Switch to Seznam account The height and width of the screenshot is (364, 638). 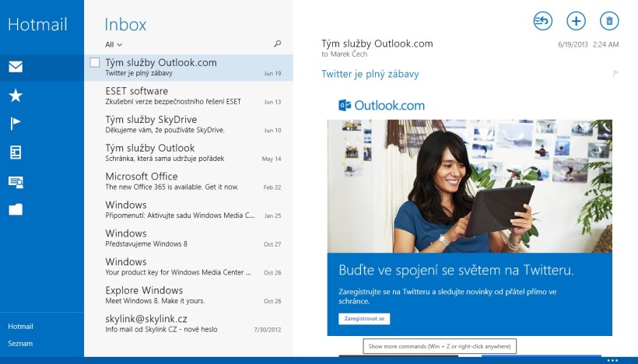coord(20,343)
